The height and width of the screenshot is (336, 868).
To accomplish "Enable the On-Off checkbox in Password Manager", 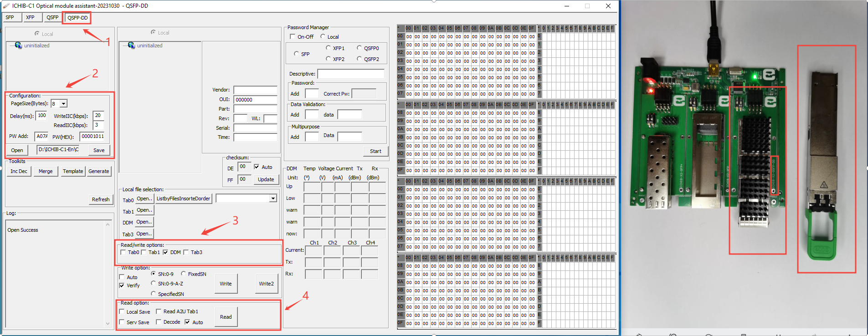I will coord(293,37).
